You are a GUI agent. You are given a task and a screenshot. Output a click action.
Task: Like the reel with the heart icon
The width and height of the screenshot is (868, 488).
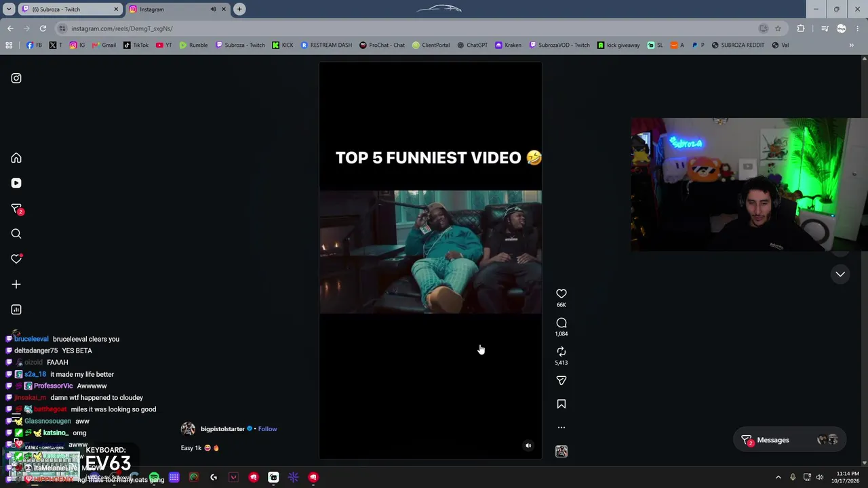[561, 293]
